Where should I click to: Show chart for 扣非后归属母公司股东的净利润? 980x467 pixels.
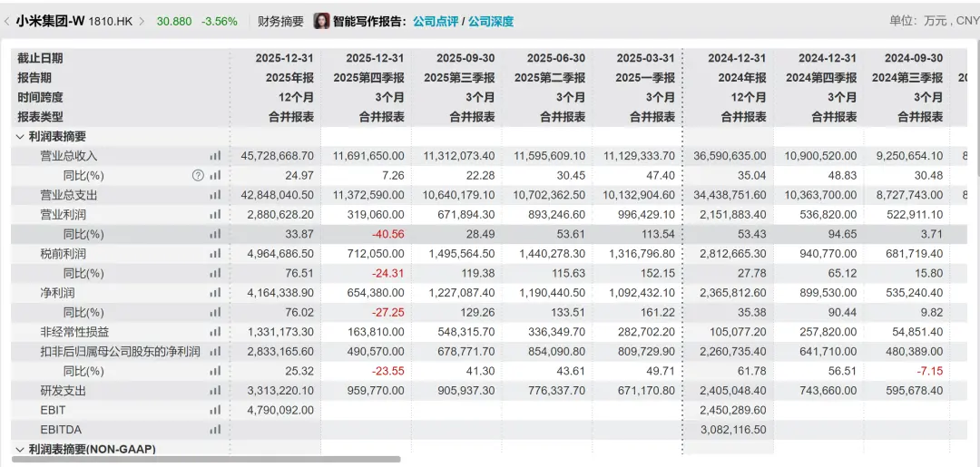click(x=215, y=352)
